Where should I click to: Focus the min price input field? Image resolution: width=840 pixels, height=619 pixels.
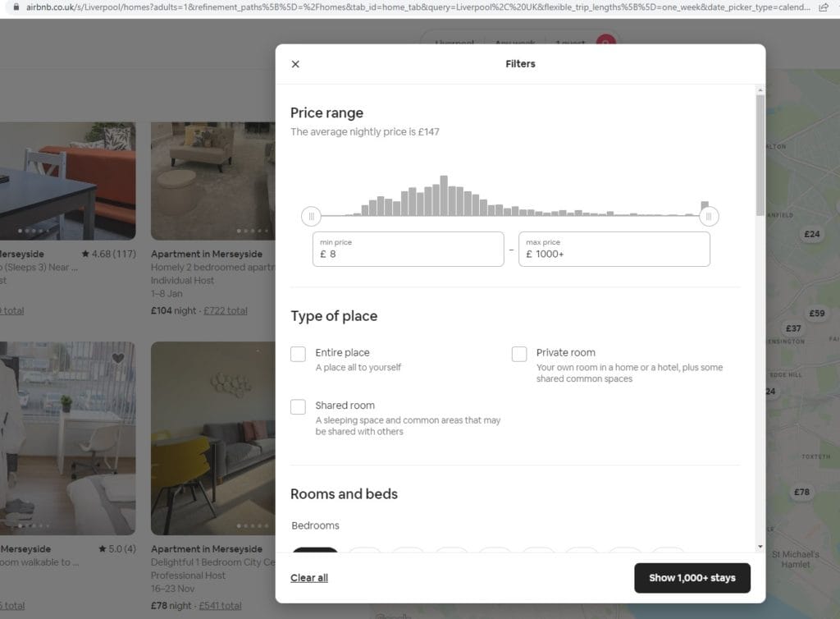(x=409, y=254)
